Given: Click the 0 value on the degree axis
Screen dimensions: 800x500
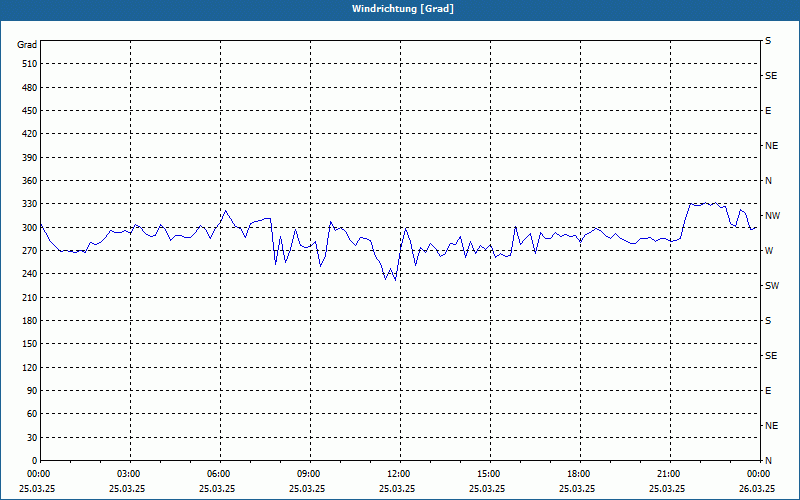Looking at the screenshot, I should click(x=34, y=461).
